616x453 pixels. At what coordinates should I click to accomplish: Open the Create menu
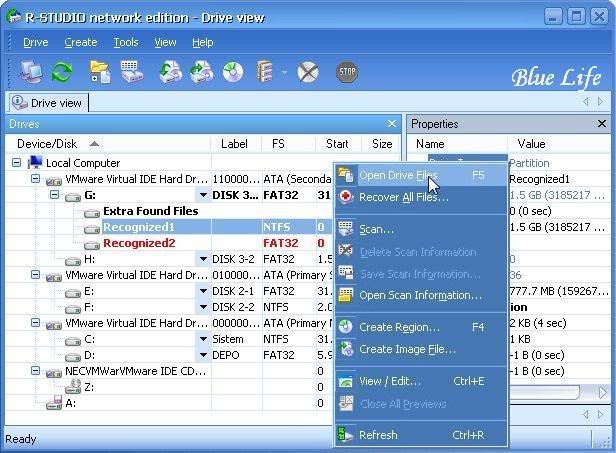[81, 42]
